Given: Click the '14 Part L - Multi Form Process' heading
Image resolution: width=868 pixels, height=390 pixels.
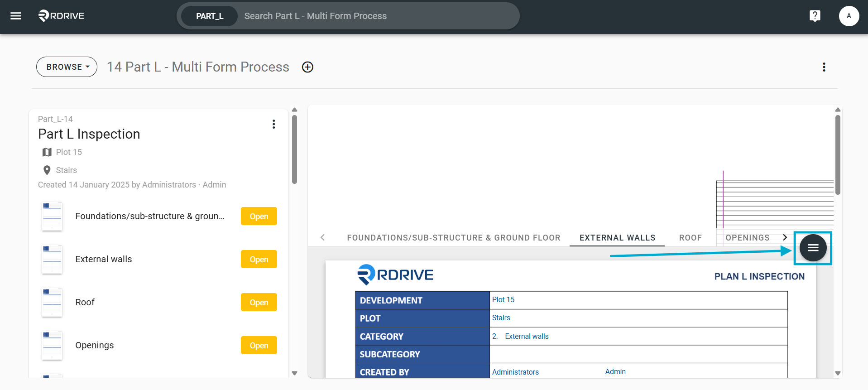Looking at the screenshot, I should click(x=198, y=67).
